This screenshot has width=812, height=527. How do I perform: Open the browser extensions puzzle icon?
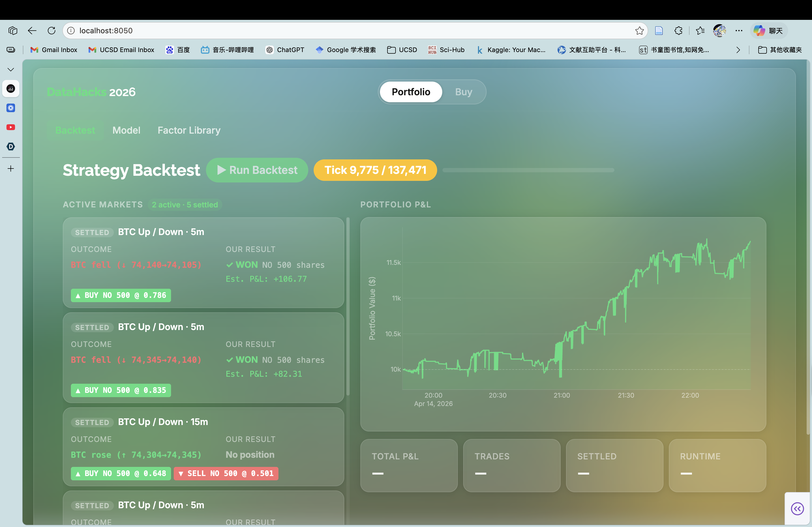coord(678,31)
